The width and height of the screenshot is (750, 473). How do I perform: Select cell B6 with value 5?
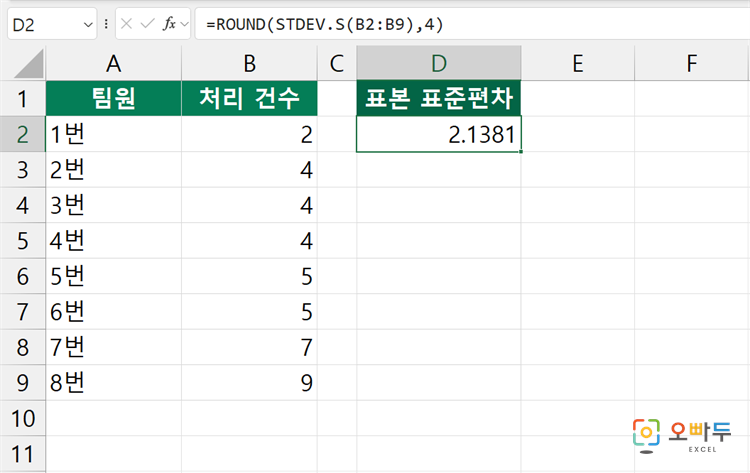point(249,276)
